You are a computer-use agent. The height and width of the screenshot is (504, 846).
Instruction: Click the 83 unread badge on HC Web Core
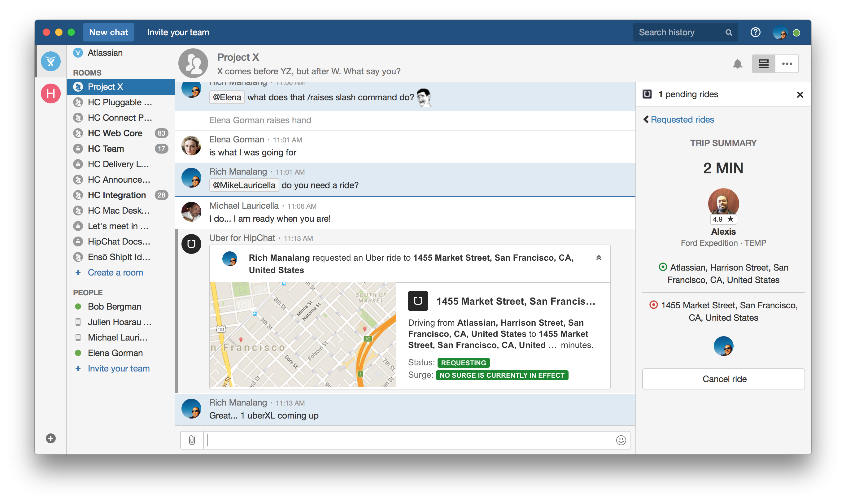pyautogui.click(x=161, y=133)
